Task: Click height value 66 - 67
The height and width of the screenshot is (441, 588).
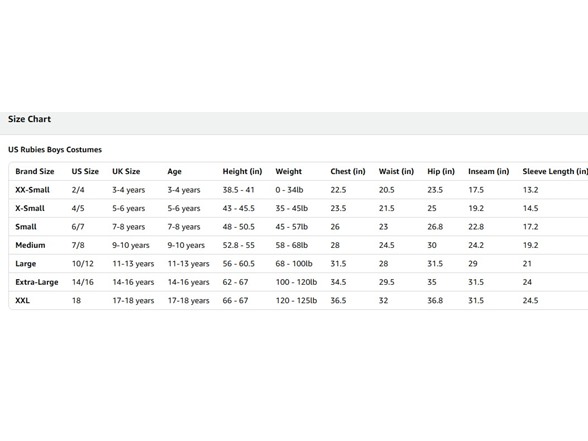Action: point(235,300)
